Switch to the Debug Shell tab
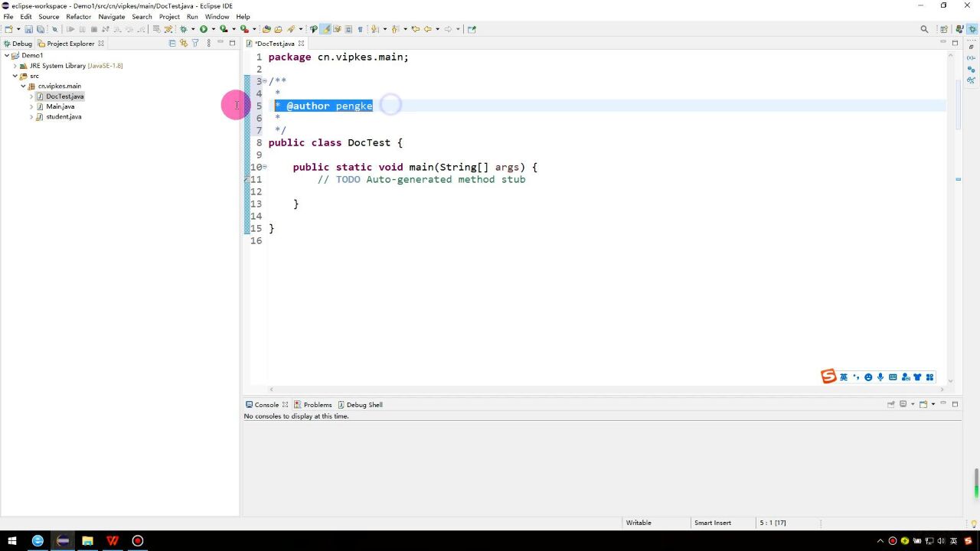The height and width of the screenshot is (551, 980). (360, 405)
